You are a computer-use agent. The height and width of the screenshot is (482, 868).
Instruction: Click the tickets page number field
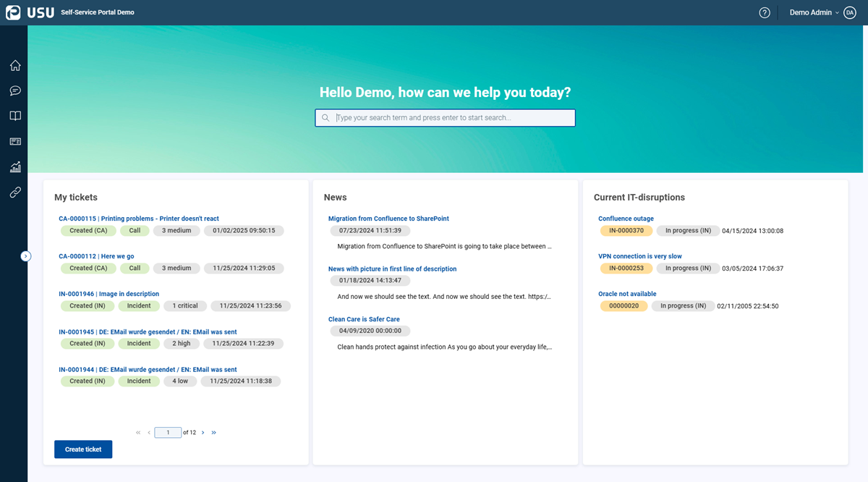pyautogui.click(x=168, y=433)
